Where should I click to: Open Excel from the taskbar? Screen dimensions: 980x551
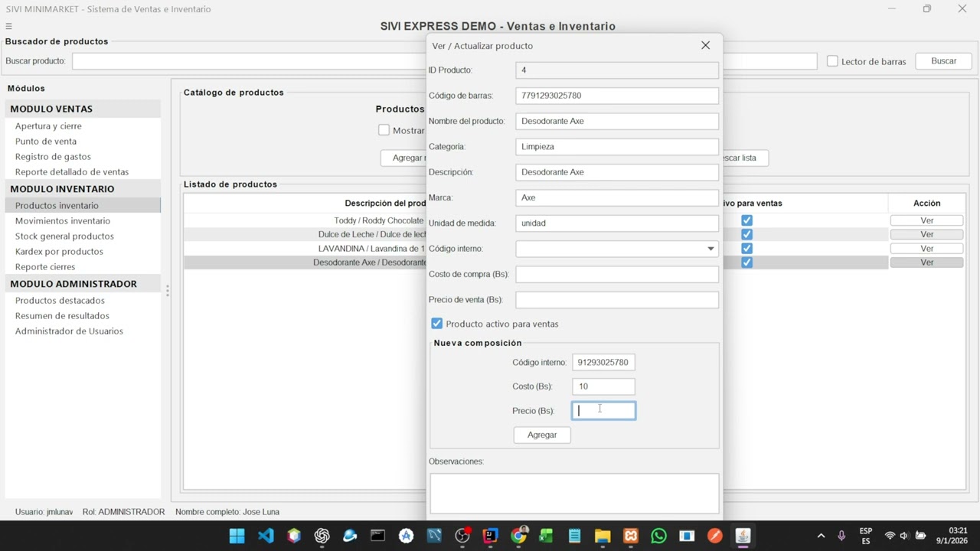(x=546, y=536)
